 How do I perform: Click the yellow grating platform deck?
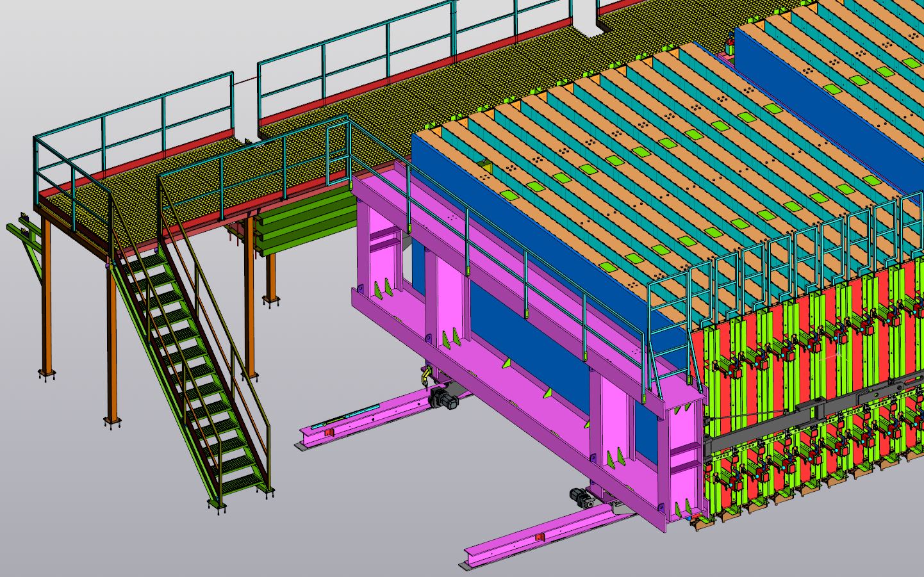192,192
